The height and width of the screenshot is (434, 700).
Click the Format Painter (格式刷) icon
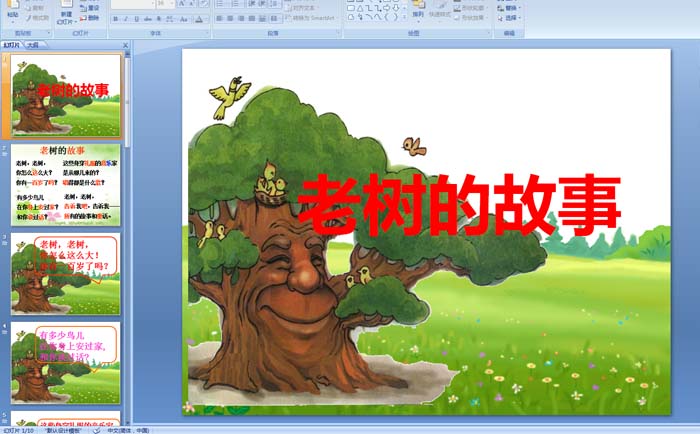(29, 18)
